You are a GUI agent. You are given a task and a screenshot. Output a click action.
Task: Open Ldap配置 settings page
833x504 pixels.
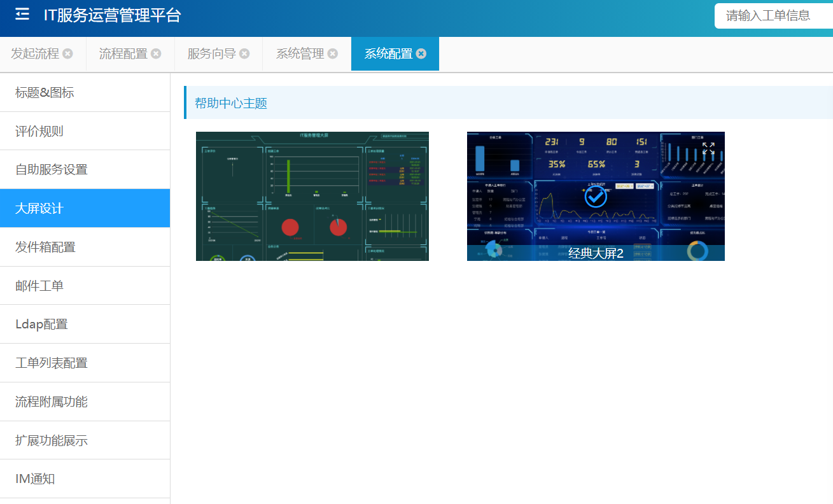point(41,325)
